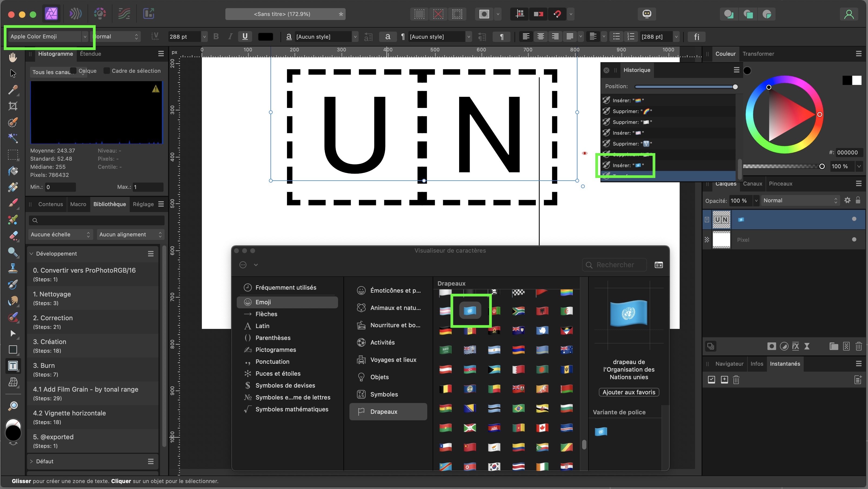This screenshot has height=489, width=868.
Task: Switch to the Navigateur tab
Action: click(x=729, y=364)
